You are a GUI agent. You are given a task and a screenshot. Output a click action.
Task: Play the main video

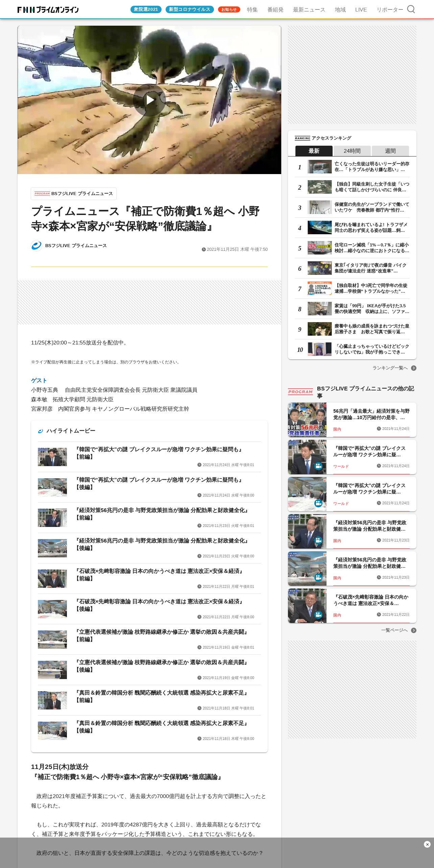(x=149, y=100)
